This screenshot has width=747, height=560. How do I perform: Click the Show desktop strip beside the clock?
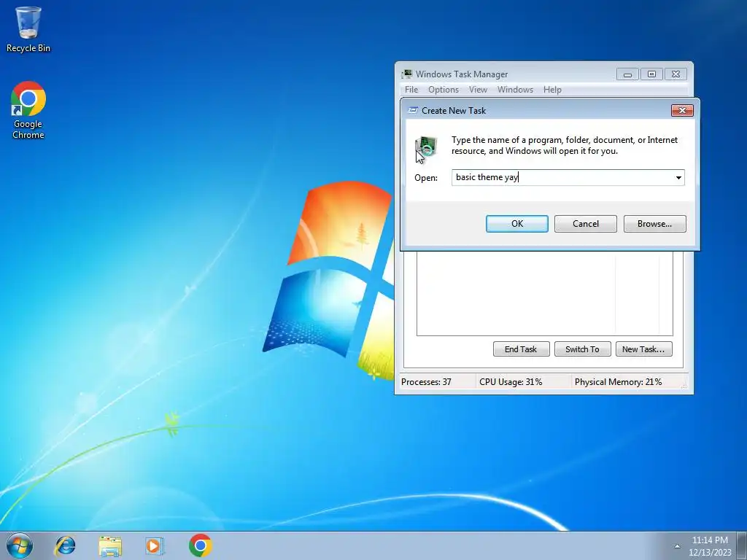click(x=741, y=545)
